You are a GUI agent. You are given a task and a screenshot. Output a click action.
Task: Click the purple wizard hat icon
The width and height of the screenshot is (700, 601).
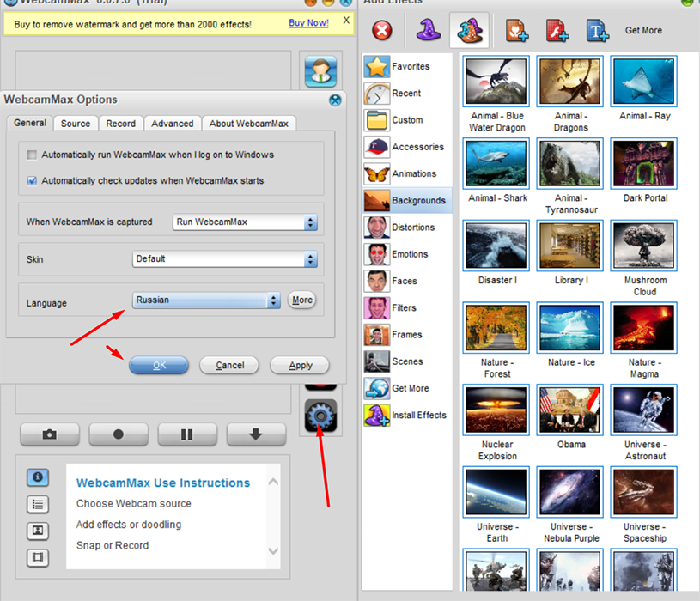pyautogui.click(x=428, y=31)
